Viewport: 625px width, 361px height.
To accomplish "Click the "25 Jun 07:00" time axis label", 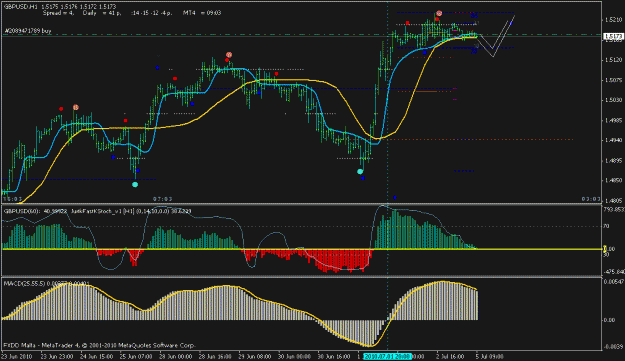I will (136, 356).
